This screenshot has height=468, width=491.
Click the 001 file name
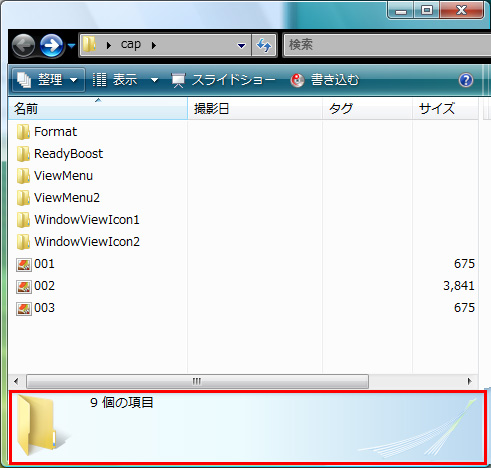pos(44,264)
